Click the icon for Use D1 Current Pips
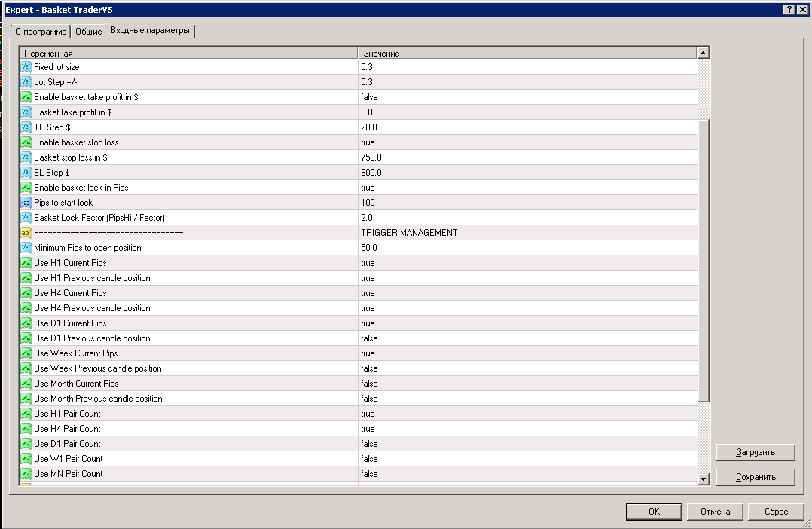Viewport: 812px width, 529px height. pyautogui.click(x=26, y=323)
